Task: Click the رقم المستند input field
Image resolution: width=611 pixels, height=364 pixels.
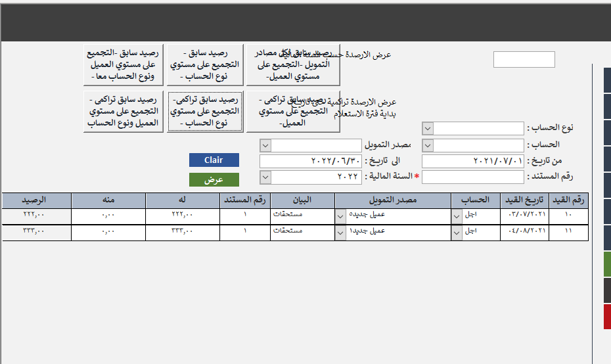Action: (x=472, y=177)
